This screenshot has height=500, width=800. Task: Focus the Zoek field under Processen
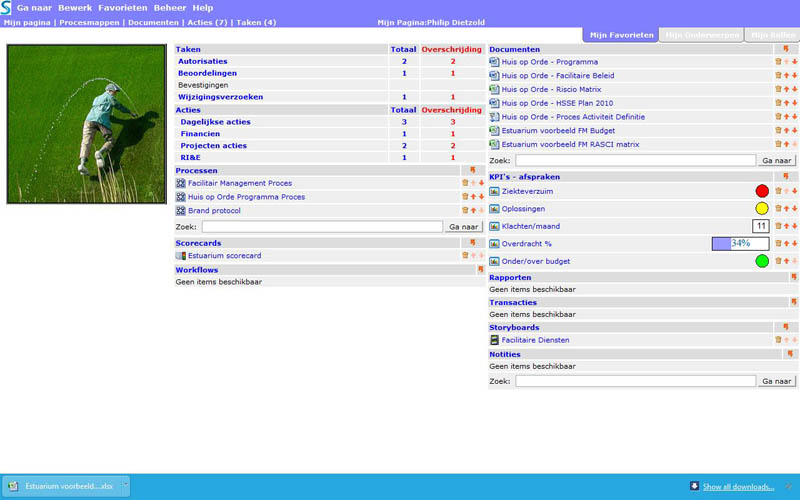point(321,227)
